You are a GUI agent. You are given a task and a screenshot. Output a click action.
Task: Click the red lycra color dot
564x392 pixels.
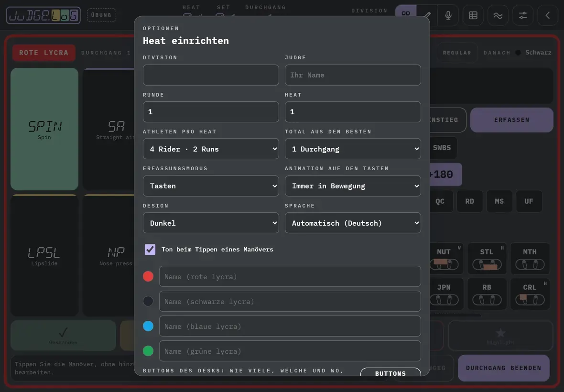[x=148, y=276]
